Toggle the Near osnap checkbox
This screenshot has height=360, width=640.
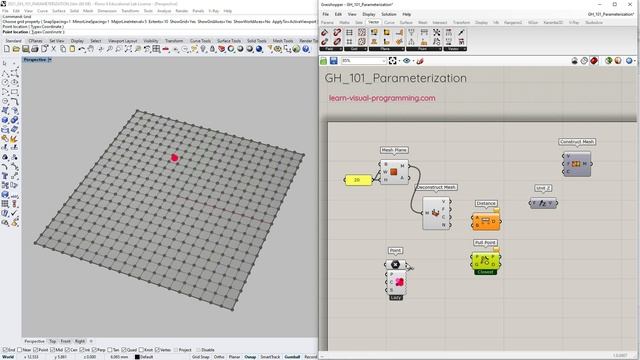[x=20, y=350]
